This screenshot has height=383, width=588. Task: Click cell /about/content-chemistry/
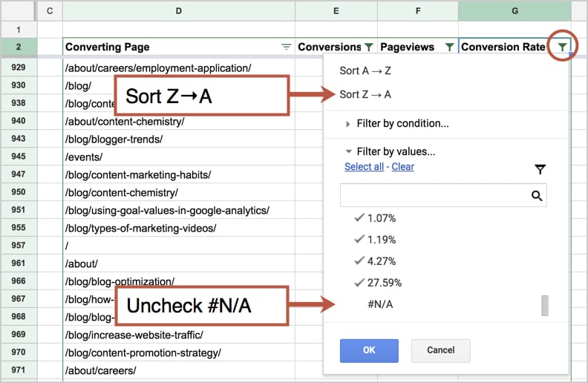pyautogui.click(x=179, y=122)
